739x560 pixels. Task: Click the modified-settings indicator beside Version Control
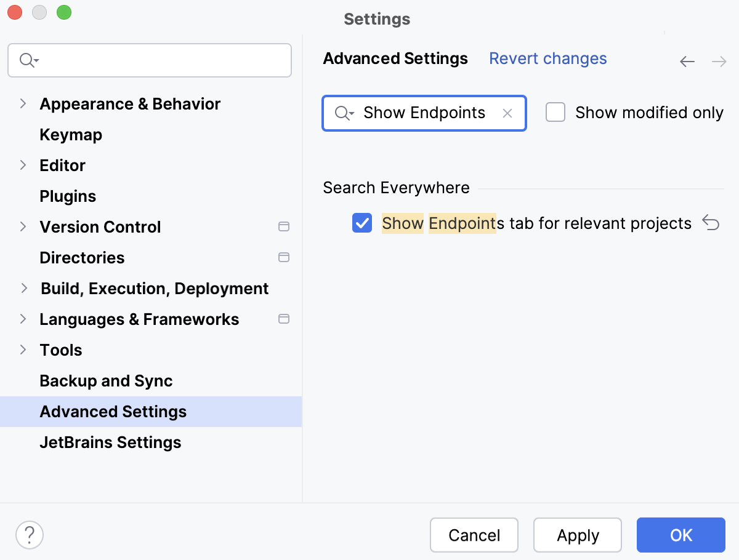[x=284, y=226]
